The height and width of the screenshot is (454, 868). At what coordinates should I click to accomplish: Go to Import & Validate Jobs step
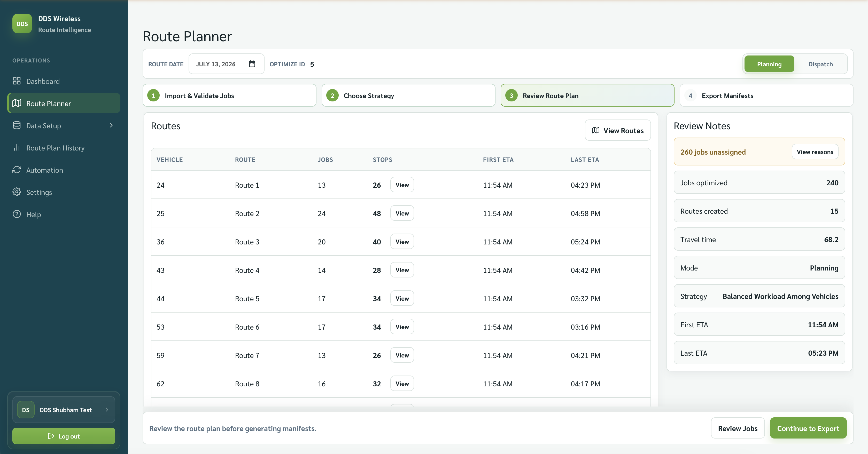[x=229, y=95]
